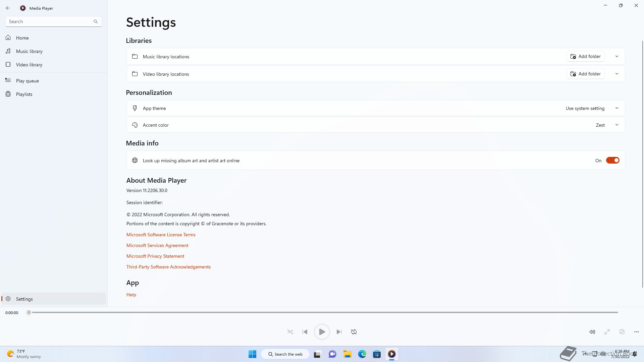Add folder to Music library locations
Screen dimensions: 644x362
[586, 56]
